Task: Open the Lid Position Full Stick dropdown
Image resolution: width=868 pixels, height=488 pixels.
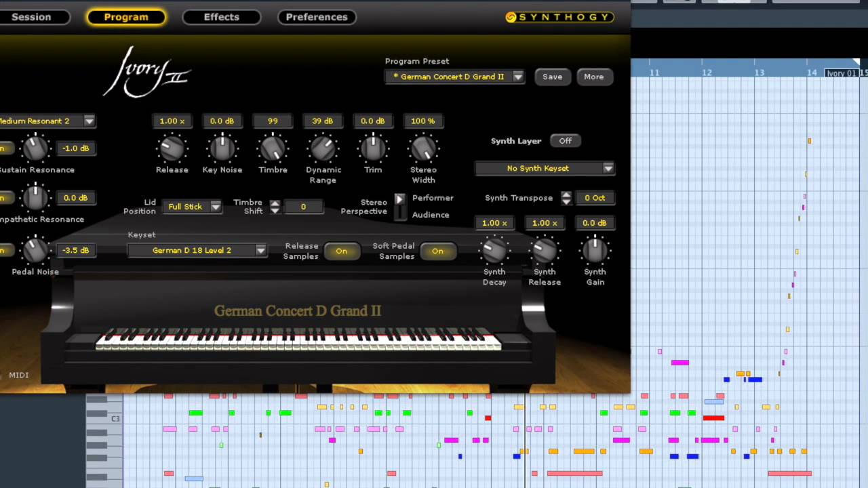Action: [x=192, y=207]
